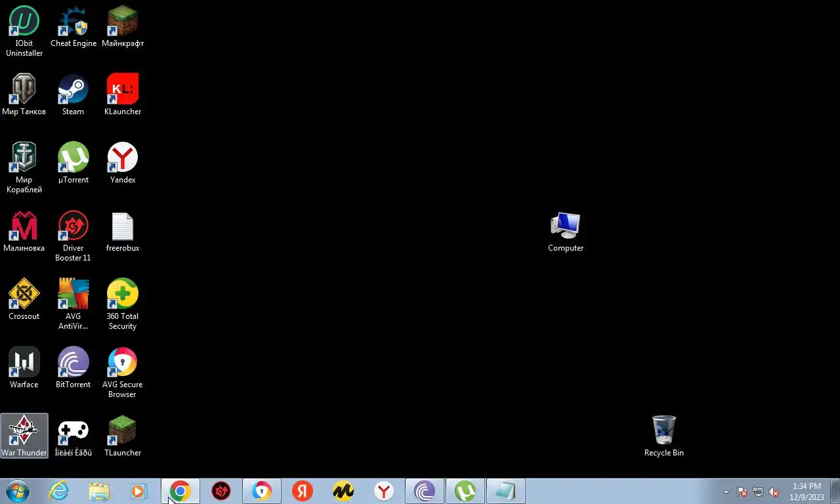The height and width of the screenshot is (504, 840).
Task: Switch to µTorrent on the taskbar
Action: pos(465,491)
